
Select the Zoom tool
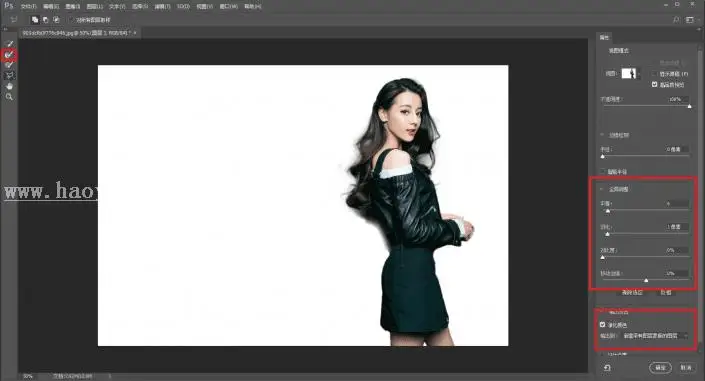point(9,97)
